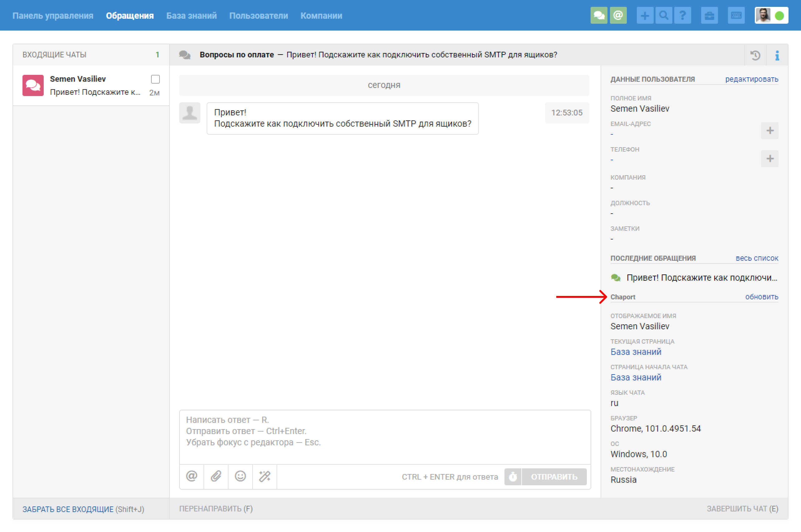Switch to the База знаний menu
801x532 pixels.
(191, 16)
